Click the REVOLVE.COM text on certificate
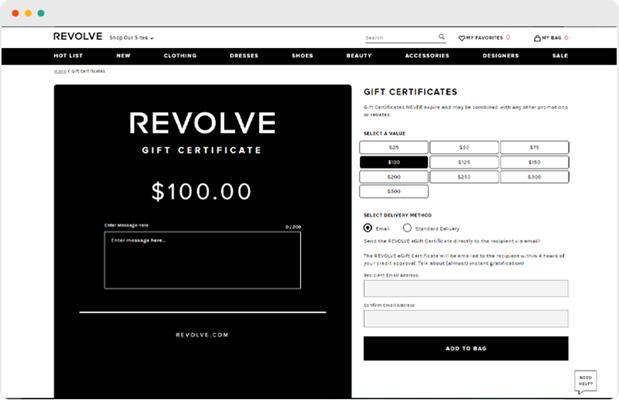Viewport: 619px width, 400px height. (x=202, y=335)
